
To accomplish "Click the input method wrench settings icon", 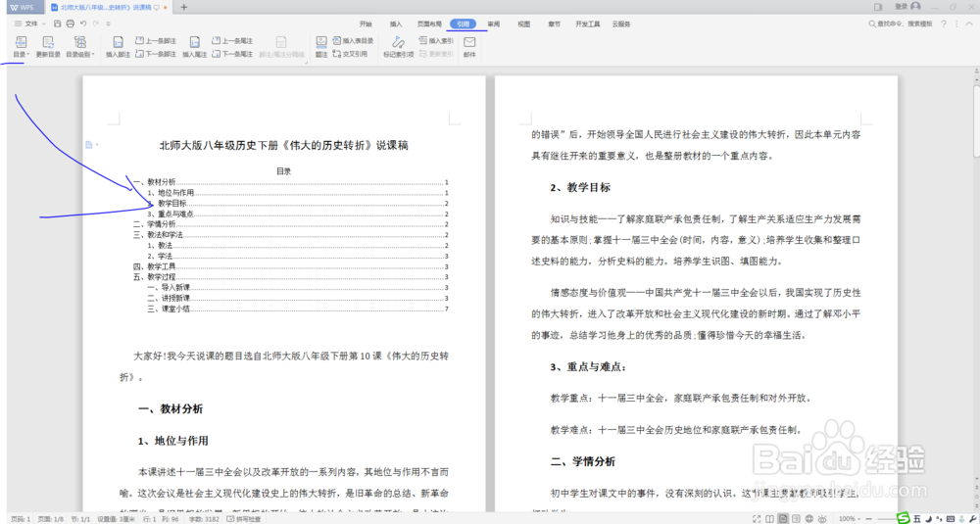I will (x=971, y=518).
